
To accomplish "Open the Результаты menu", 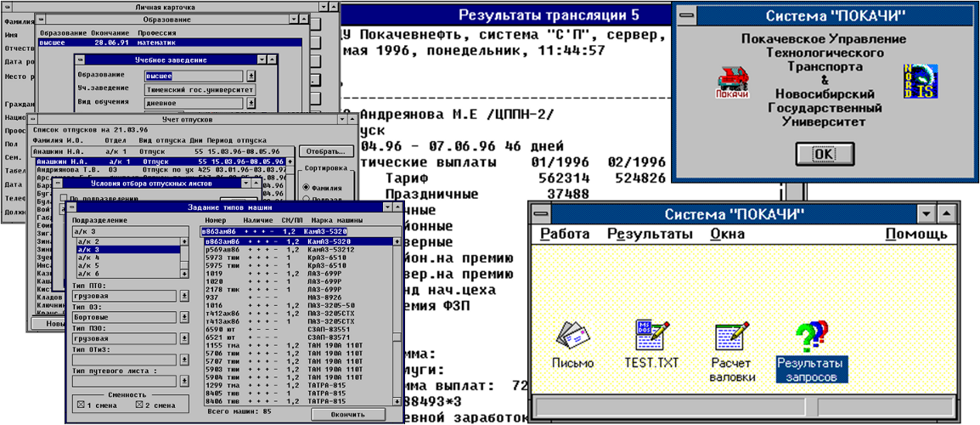I will (x=650, y=234).
